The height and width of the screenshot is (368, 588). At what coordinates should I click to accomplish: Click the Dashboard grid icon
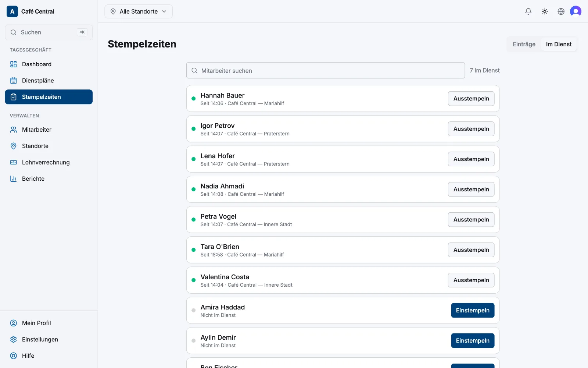(14, 64)
